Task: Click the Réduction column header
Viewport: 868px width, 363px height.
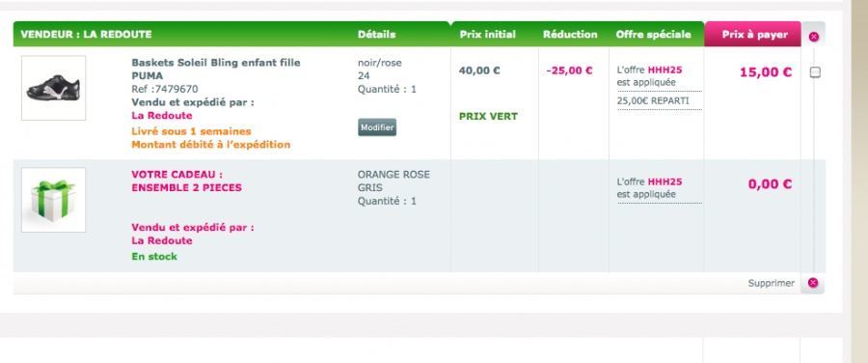Action: (x=570, y=35)
